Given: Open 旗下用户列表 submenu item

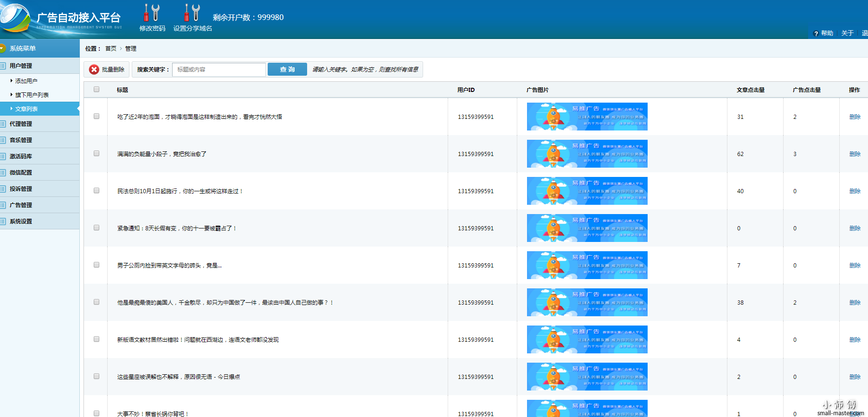Looking at the screenshot, I should tap(32, 95).
